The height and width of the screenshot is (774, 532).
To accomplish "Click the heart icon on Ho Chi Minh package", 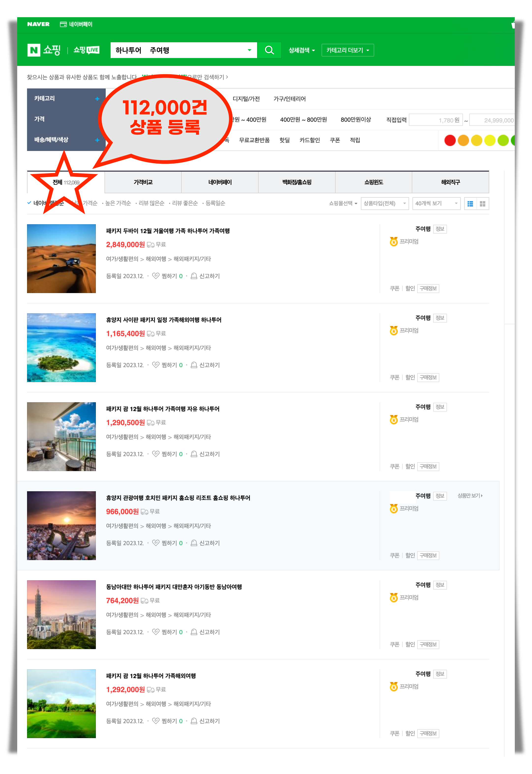I will coord(156,543).
